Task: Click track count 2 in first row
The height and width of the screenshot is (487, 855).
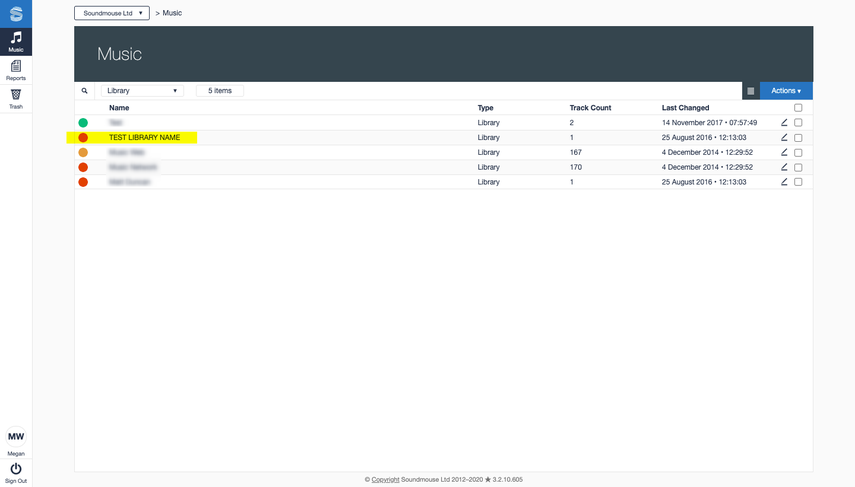Action: pos(571,123)
